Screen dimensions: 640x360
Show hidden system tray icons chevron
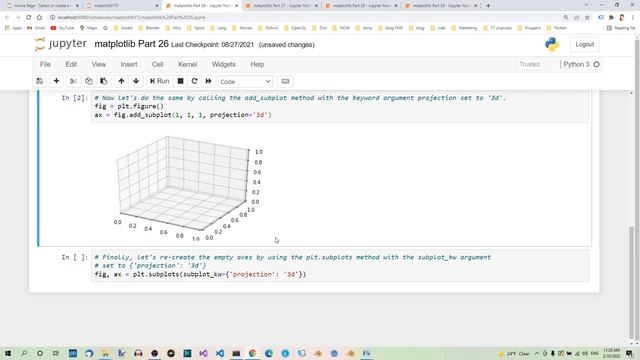point(537,353)
